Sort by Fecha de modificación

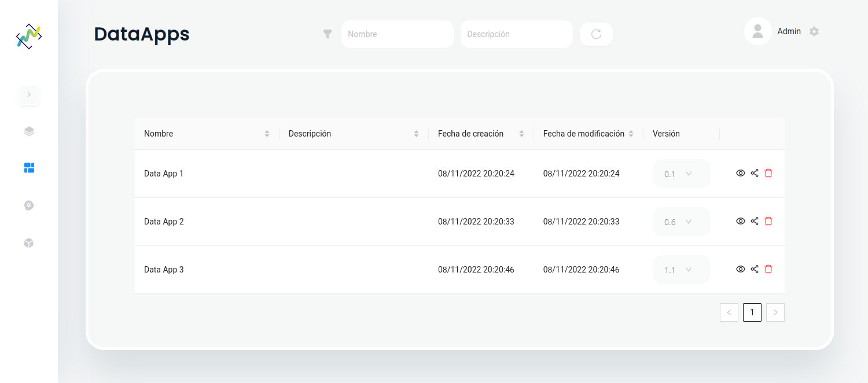coord(589,134)
